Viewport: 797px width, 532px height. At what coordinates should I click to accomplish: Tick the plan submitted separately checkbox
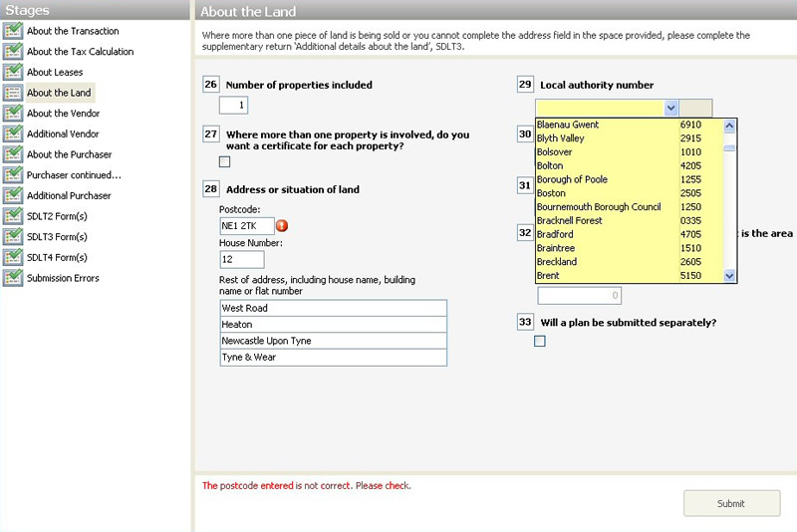point(540,341)
